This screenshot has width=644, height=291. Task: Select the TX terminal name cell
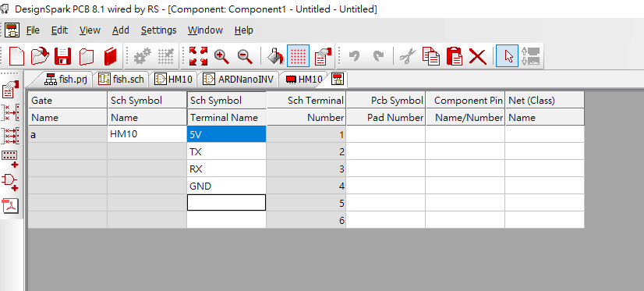(226, 151)
